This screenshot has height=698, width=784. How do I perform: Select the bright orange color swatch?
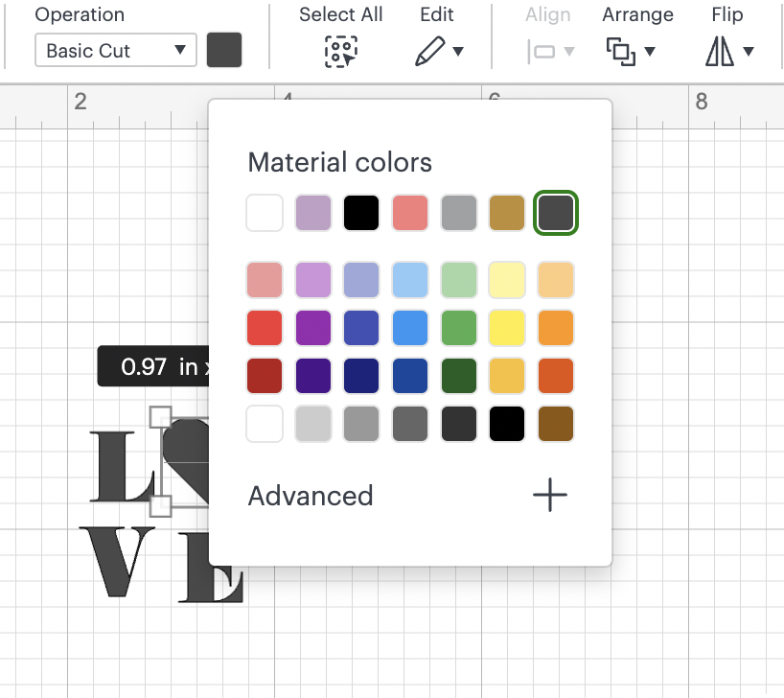point(557,328)
